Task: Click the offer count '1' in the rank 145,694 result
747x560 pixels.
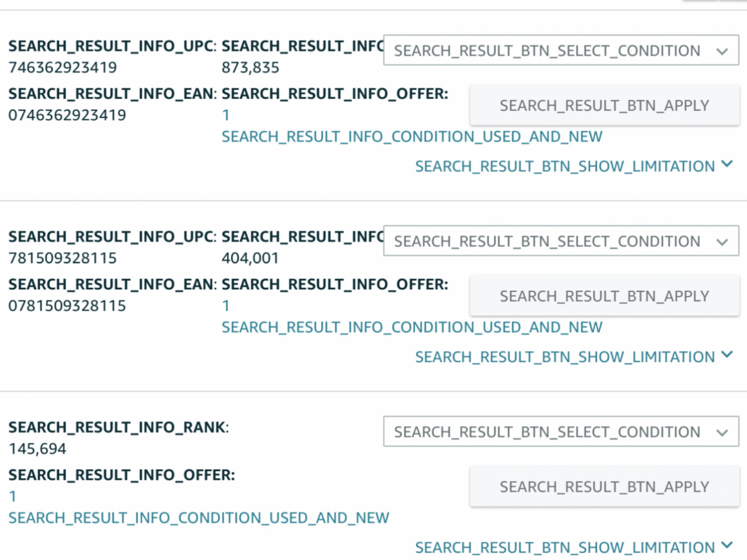Action: [x=12, y=496]
